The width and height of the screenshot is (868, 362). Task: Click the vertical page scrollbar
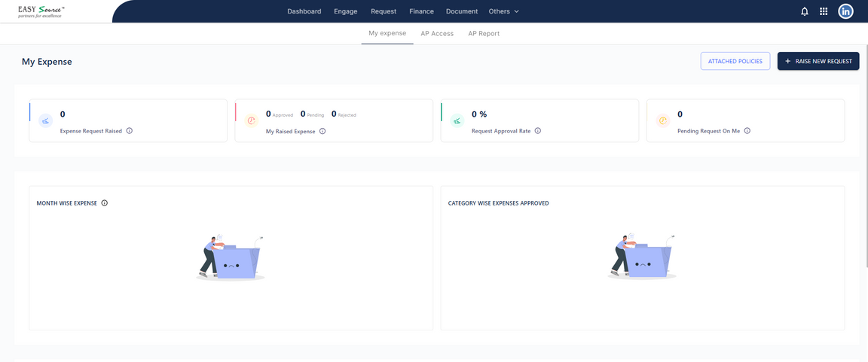pos(865,151)
